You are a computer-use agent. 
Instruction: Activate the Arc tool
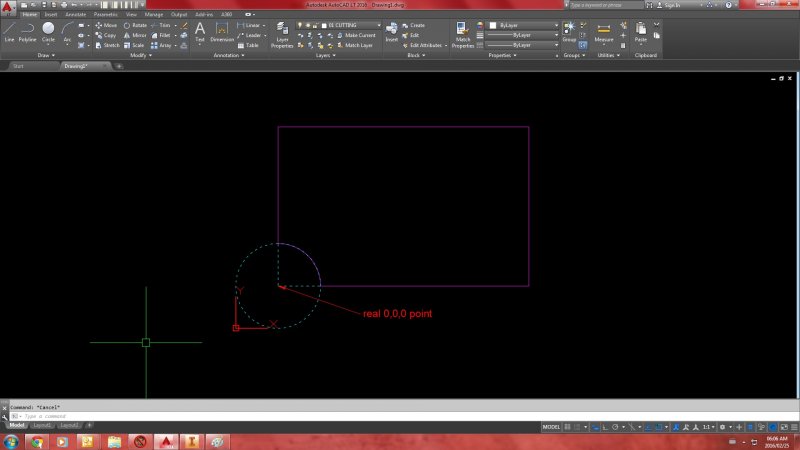pos(67,31)
